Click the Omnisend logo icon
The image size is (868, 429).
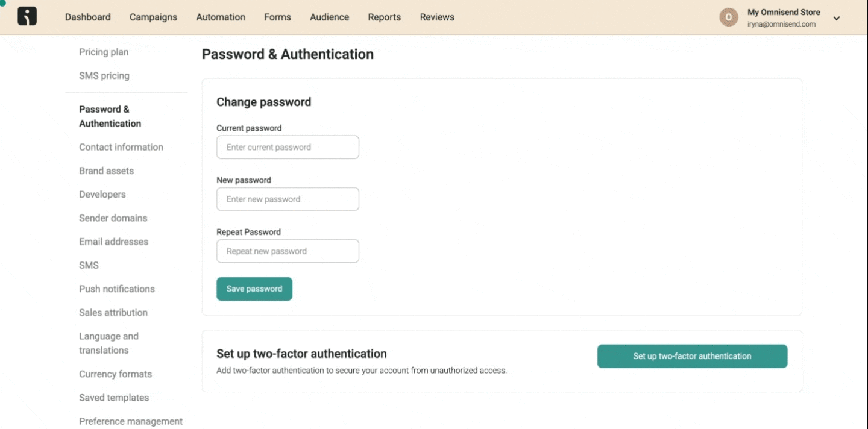(x=27, y=17)
